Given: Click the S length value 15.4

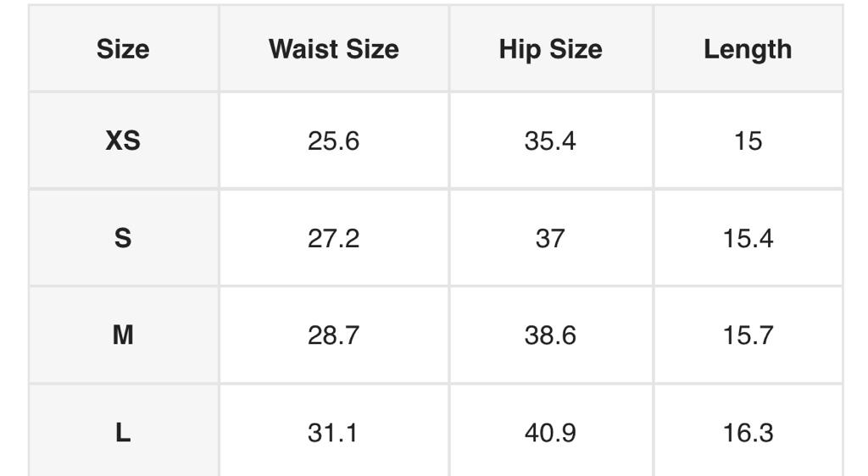Looking at the screenshot, I should (x=748, y=238).
